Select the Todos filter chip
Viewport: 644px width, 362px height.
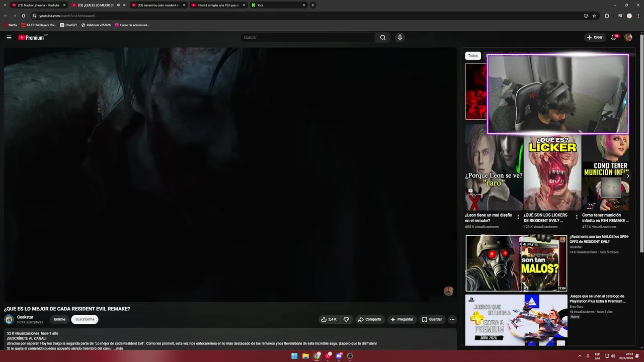coord(473,56)
